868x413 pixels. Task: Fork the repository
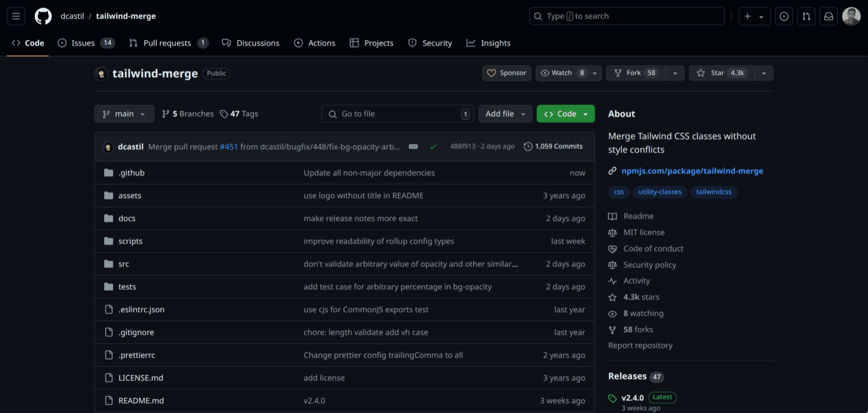click(636, 73)
